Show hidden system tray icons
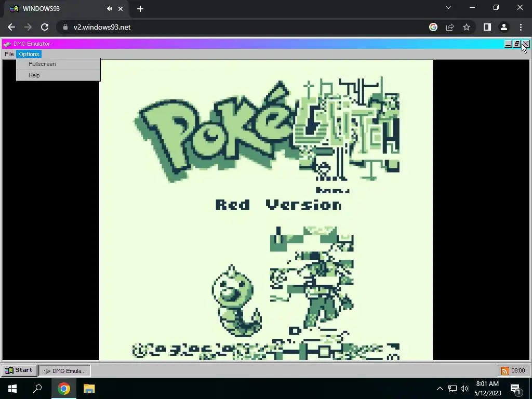532x399 pixels. [x=440, y=389]
